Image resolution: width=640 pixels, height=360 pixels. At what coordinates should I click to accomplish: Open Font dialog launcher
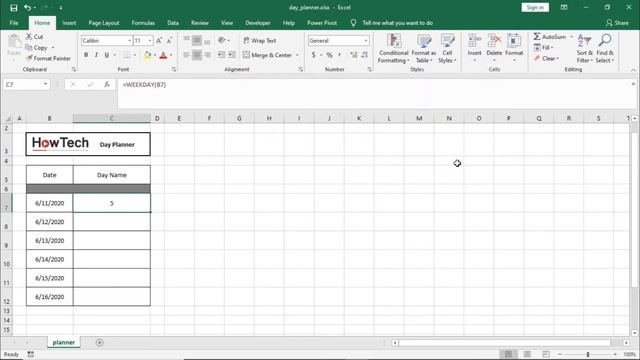tap(174, 69)
